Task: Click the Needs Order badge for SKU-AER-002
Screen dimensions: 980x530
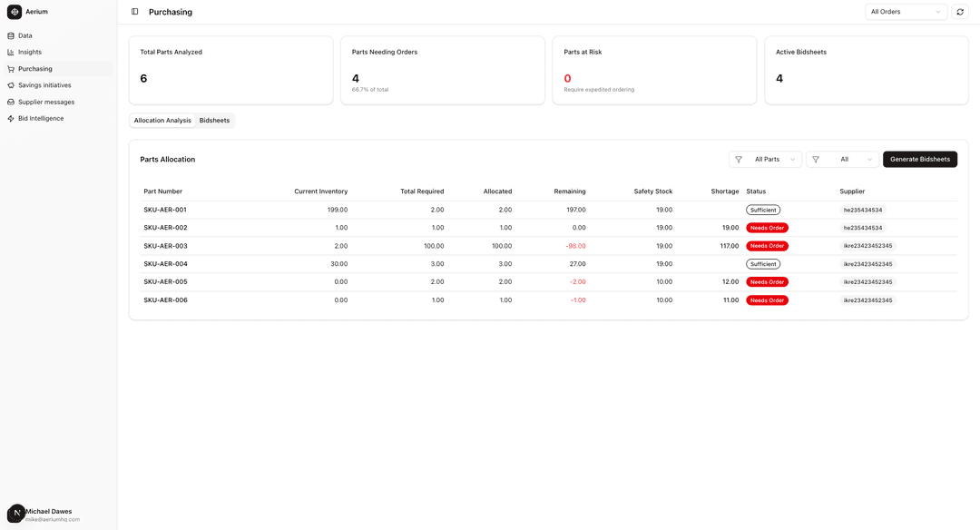Action: [767, 228]
